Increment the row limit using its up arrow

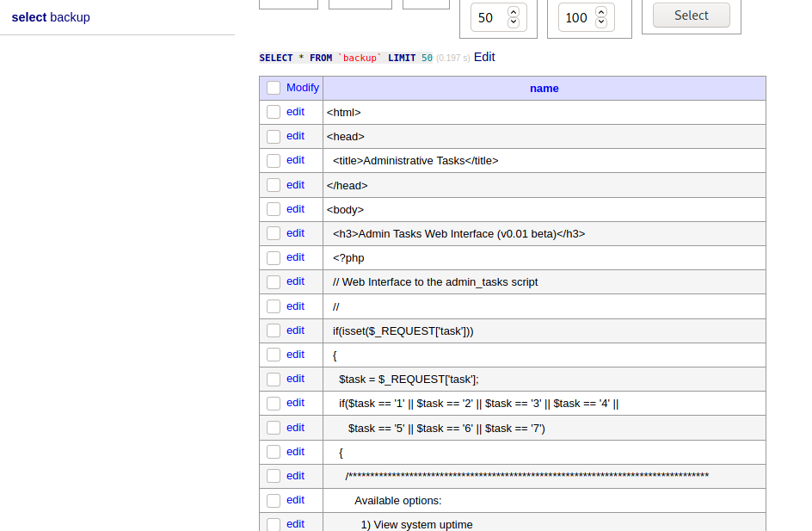pos(512,12)
